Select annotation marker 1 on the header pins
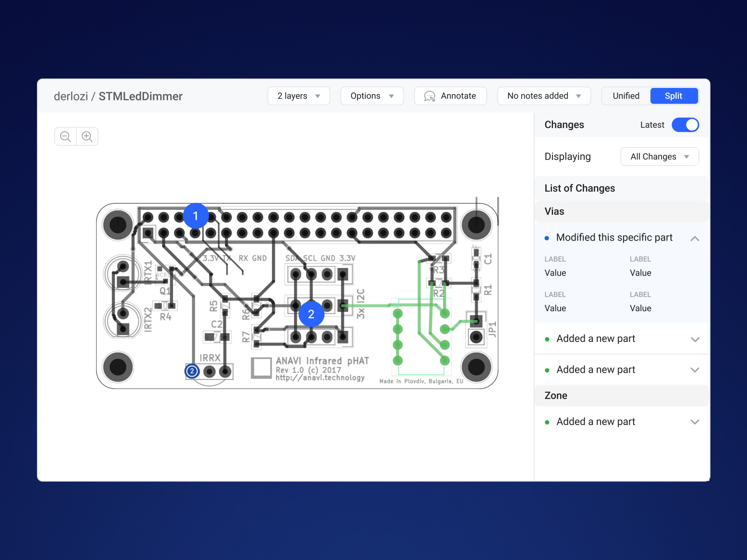Image resolution: width=747 pixels, height=560 pixels. (x=196, y=216)
